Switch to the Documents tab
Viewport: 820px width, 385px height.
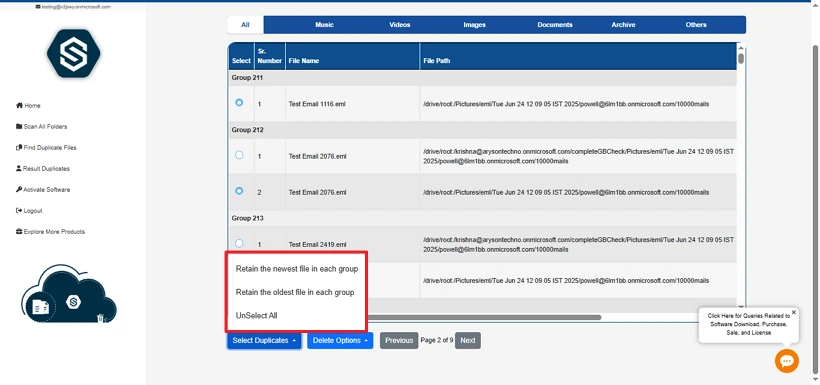coord(555,25)
